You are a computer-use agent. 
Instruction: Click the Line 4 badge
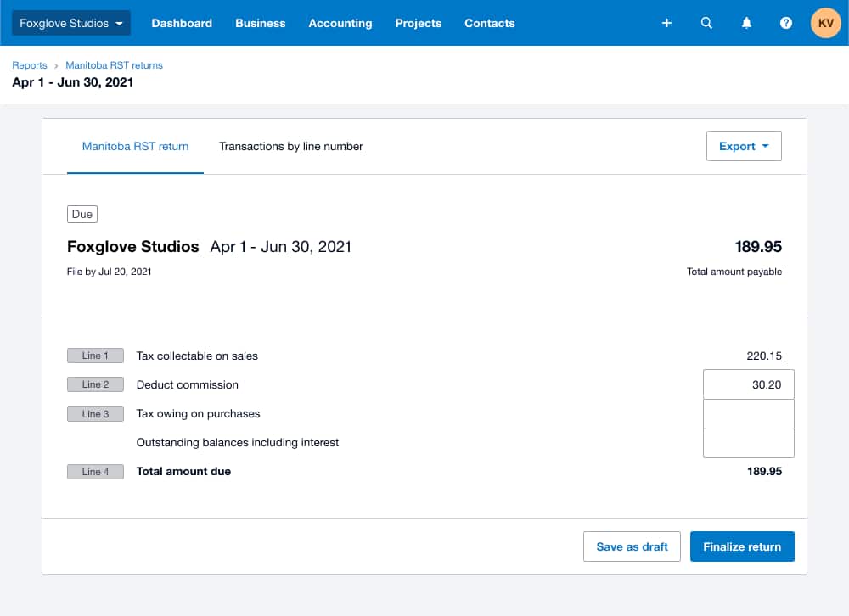(95, 472)
